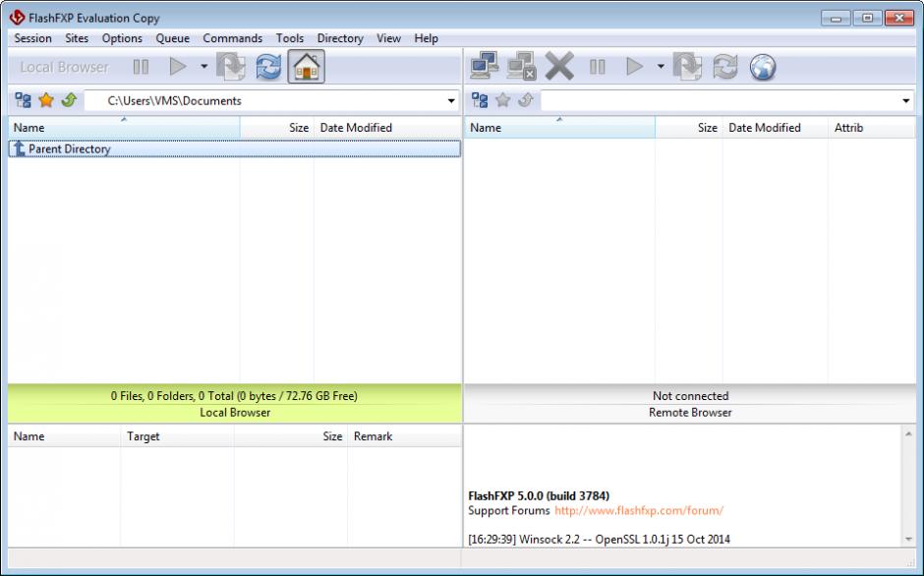Viewport: 924px width, 576px height.
Task: Click the 'Not connected' status text
Action: [690, 396]
